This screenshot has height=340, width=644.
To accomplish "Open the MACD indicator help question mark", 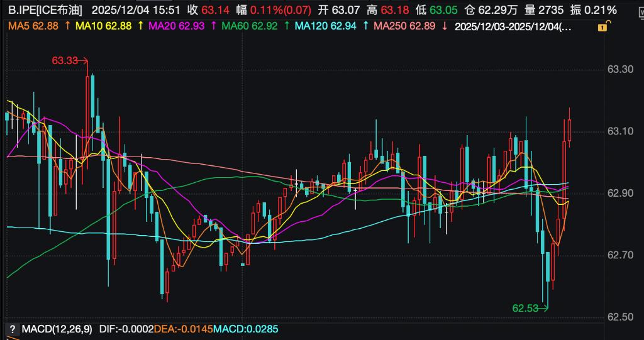I will click(11, 329).
